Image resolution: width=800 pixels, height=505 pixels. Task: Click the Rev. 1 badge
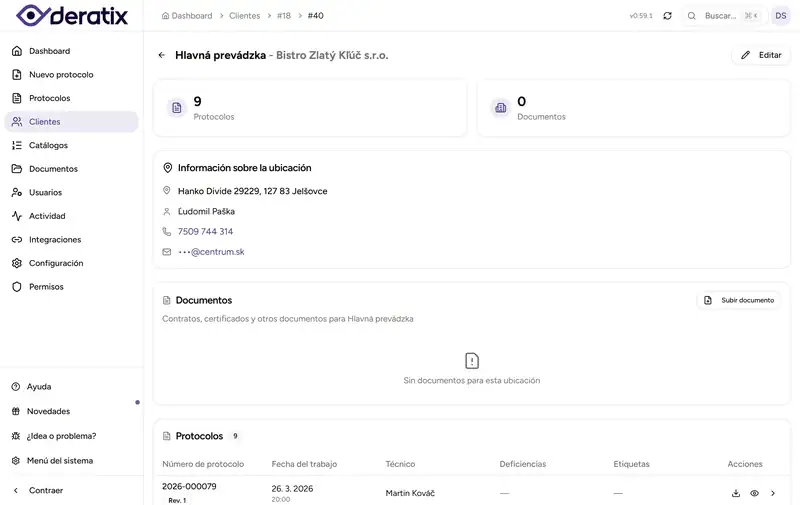click(x=177, y=500)
